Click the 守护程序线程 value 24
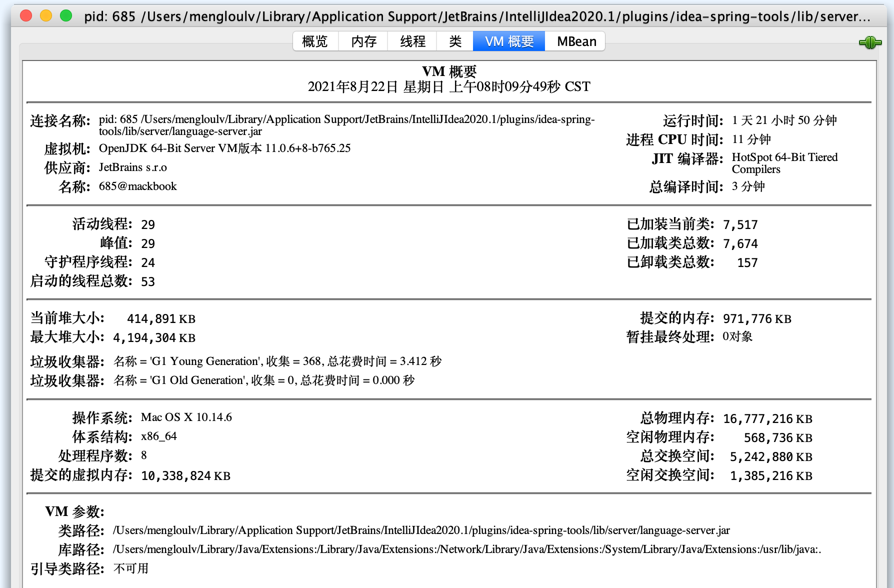The height and width of the screenshot is (588, 894). (148, 262)
